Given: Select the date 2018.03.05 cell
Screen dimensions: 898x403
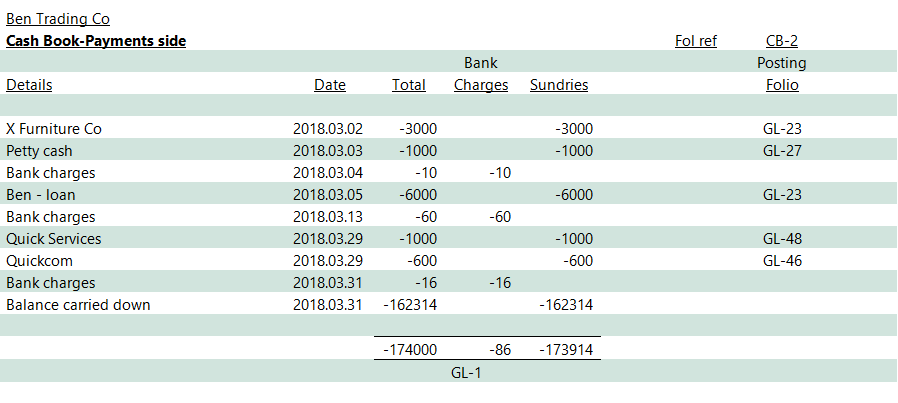Looking at the screenshot, I should click(x=328, y=195).
